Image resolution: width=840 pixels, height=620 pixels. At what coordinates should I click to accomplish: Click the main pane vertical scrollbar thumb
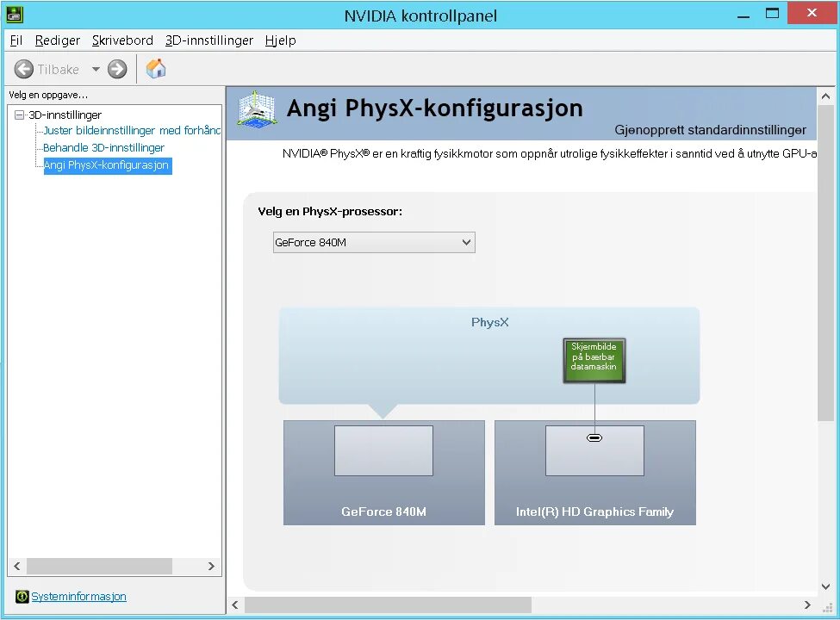pos(825,263)
